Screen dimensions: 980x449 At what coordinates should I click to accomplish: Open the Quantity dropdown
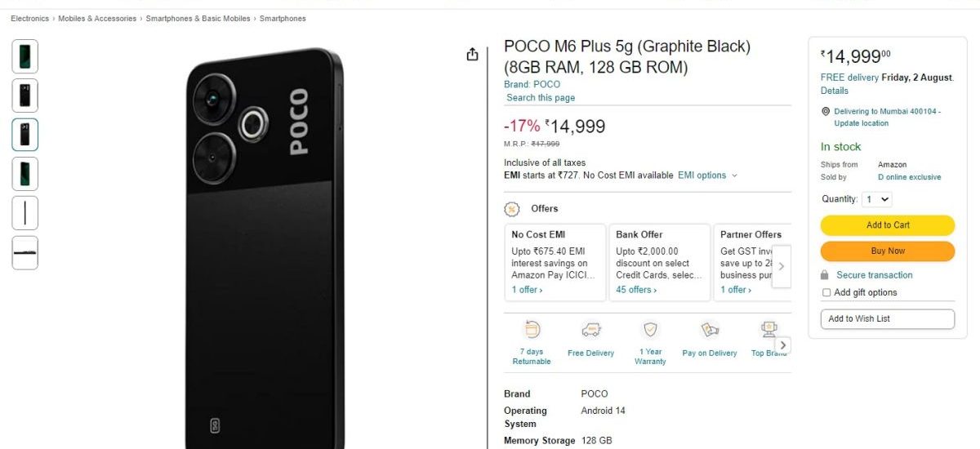[877, 199]
